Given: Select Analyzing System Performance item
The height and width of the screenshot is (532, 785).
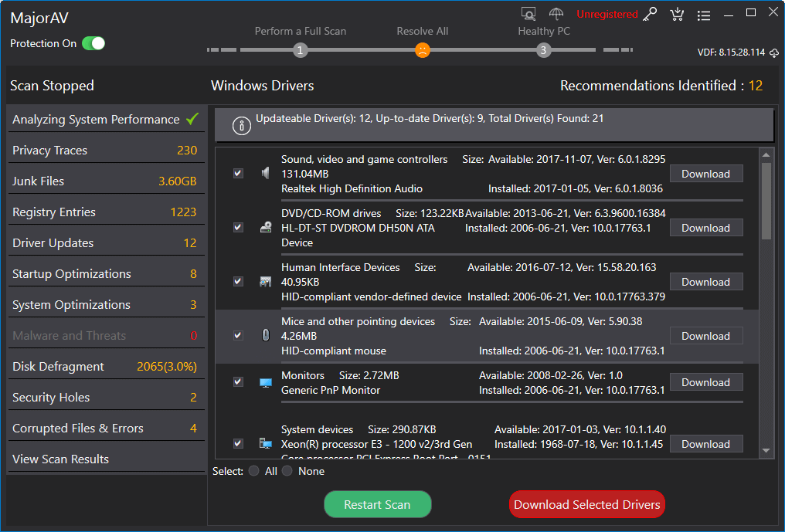Looking at the screenshot, I should coord(106,119).
